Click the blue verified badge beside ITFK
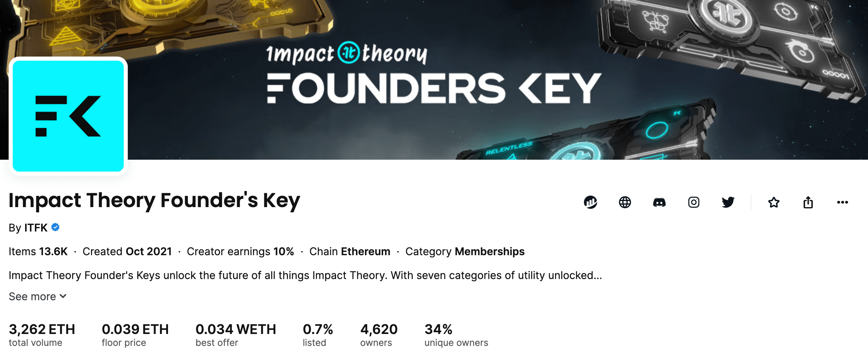The width and height of the screenshot is (868, 364). (x=55, y=227)
